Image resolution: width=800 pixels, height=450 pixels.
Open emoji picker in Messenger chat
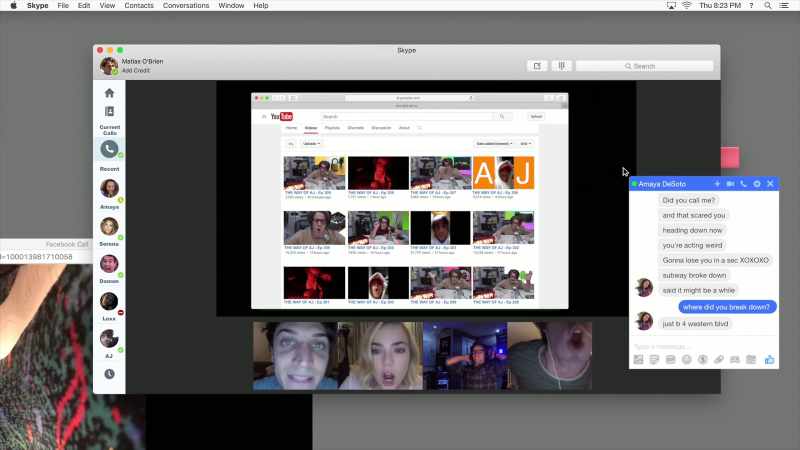click(x=687, y=360)
